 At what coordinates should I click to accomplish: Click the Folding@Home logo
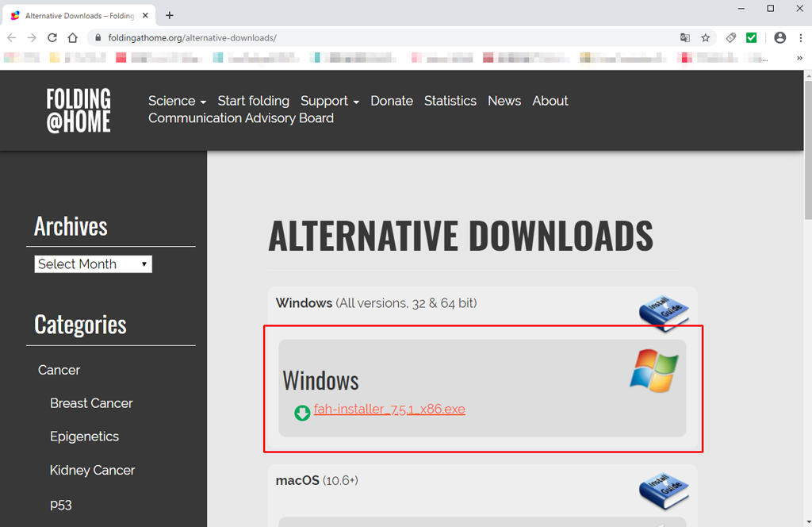79,110
